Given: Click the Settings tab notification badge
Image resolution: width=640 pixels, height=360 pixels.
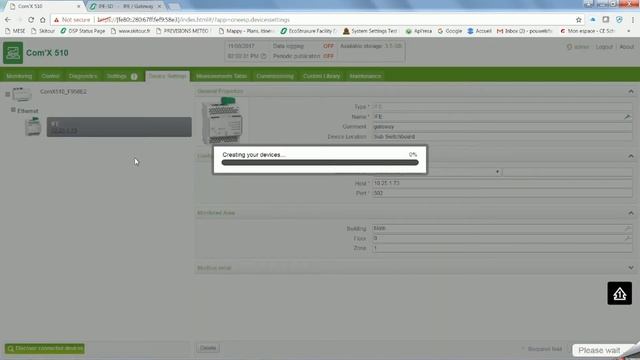Looking at the screenshot, I should point(134,76).
